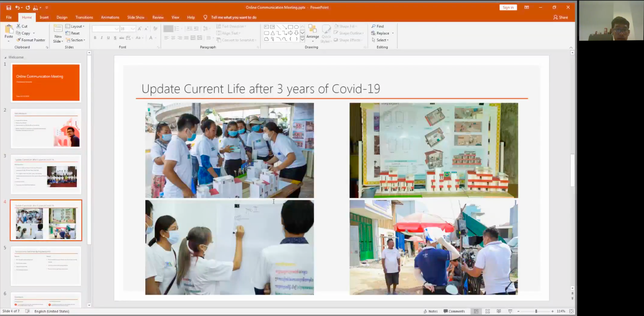Open the Select dropdown in Editing
Viewport: 644px width, 316px height.
point(380,40)
